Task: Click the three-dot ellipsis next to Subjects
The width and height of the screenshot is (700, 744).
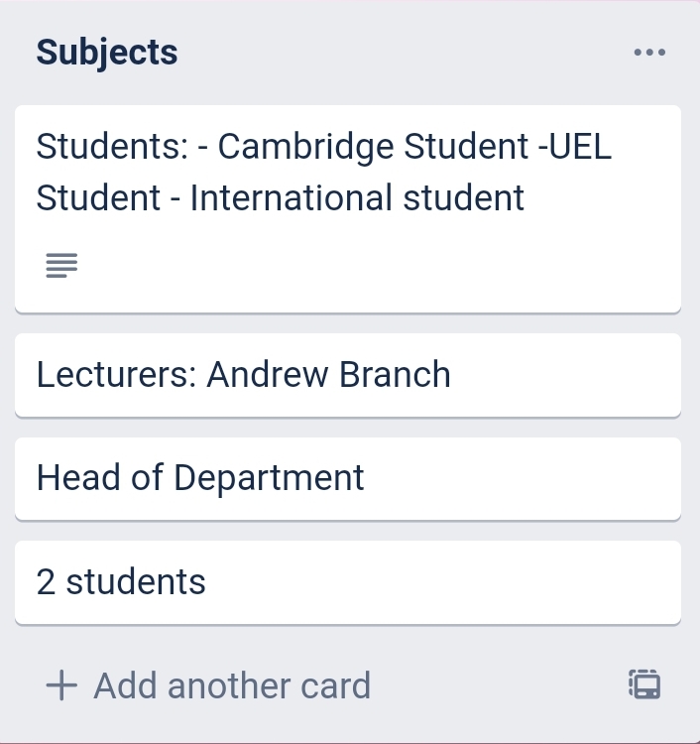Action: pos(649,53)
